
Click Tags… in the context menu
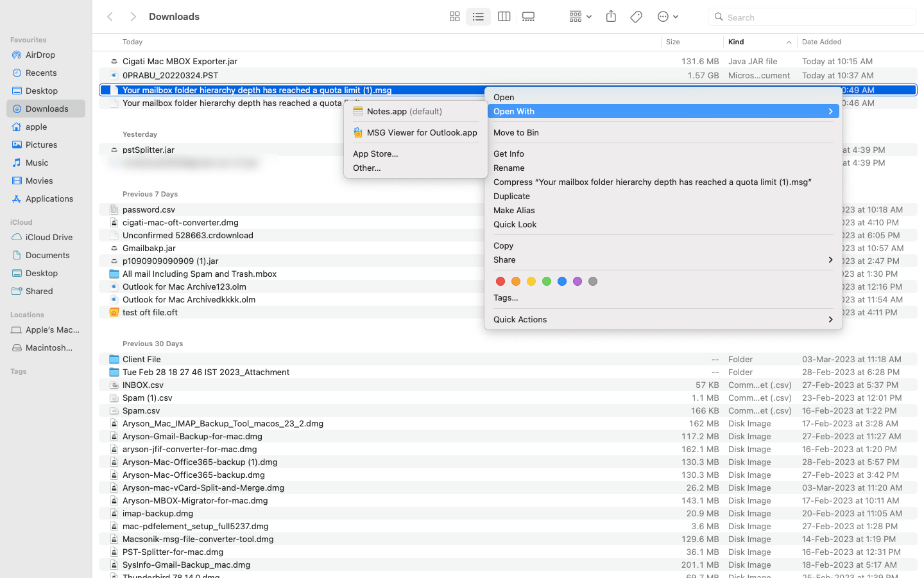pyautogui.click(x=663, y=297)
